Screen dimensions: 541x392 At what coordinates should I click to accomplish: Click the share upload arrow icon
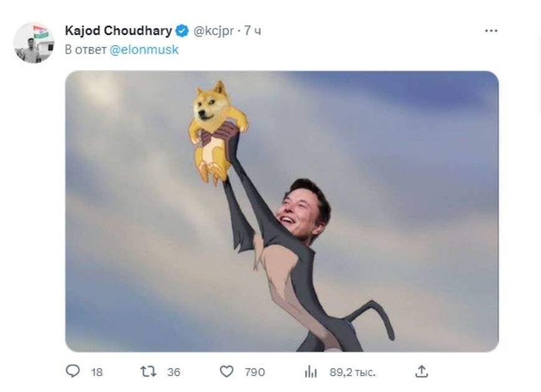pyautogui.click(x=421, y=371)
